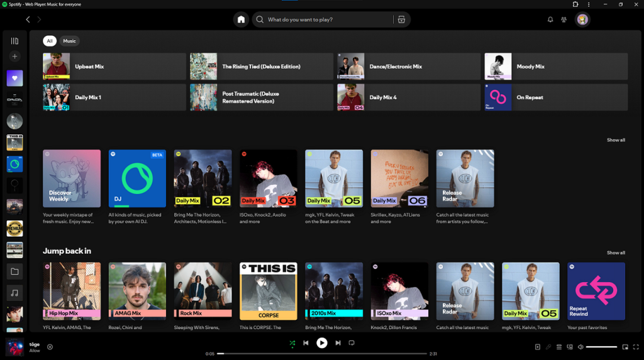Toggle repeat mode

click(x=352, y=343)
